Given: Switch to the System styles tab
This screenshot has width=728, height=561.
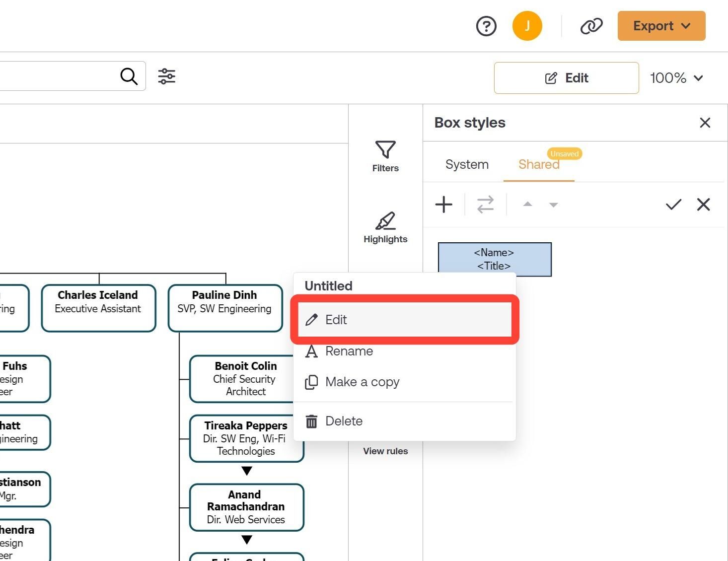Looking at the screenshot, I should tap(466, 164).
